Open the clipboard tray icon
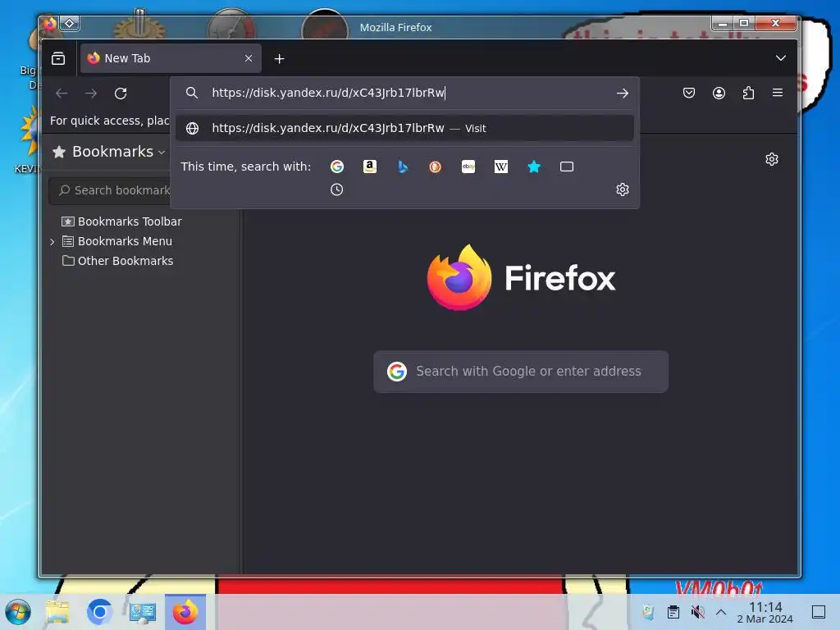840x630 pixels. tap(673, 612)
